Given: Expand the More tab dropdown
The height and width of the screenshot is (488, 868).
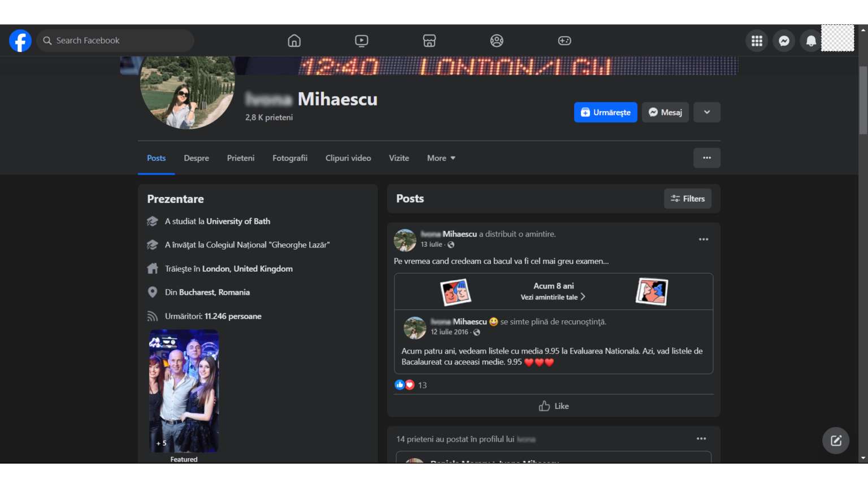Looking at the screenshot, I should [x=441, y=158].
